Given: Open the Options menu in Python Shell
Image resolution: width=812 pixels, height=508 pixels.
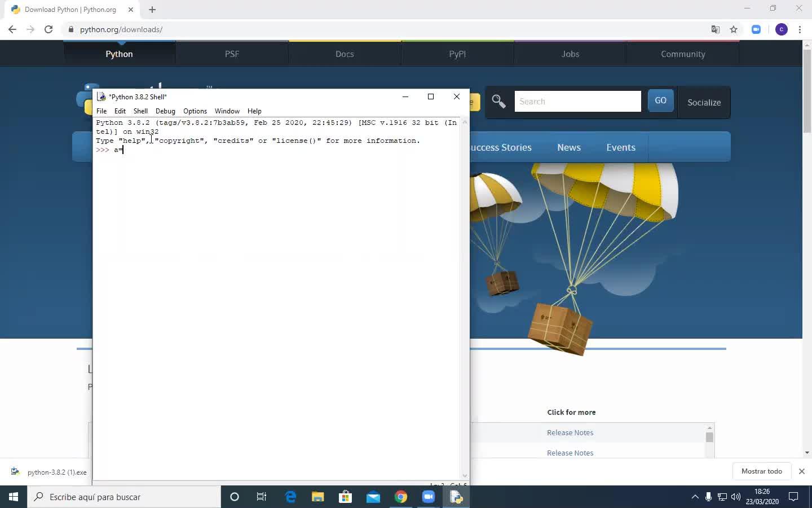Looking at the screenshot, I should (195, 111).
